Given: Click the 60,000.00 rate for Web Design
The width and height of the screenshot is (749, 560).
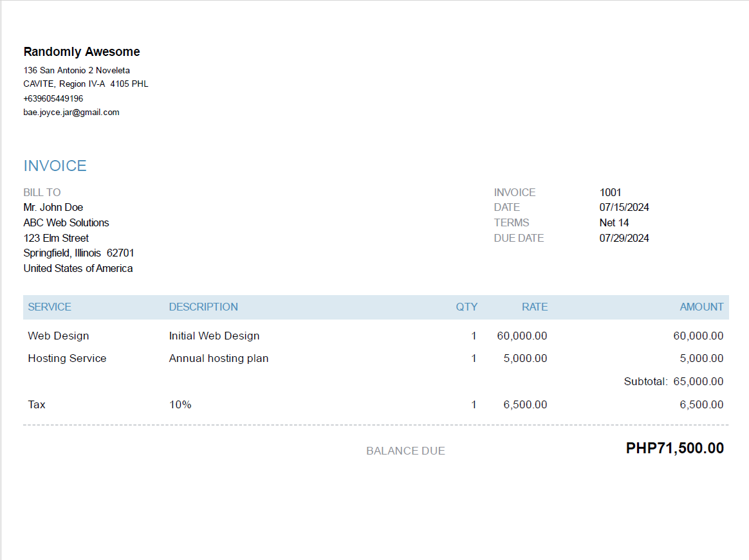Looking at the screenshot, I should click(522, 336).
